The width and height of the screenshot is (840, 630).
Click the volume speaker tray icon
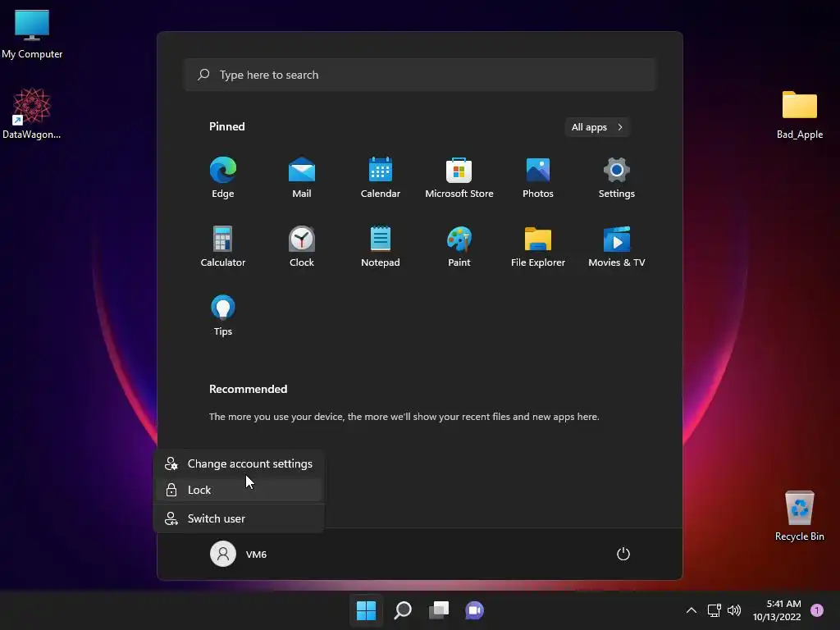tap(734, 610)
